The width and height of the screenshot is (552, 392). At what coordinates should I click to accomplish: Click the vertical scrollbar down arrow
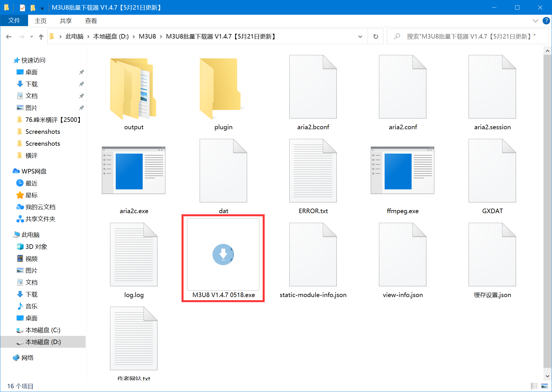(547, 376)
